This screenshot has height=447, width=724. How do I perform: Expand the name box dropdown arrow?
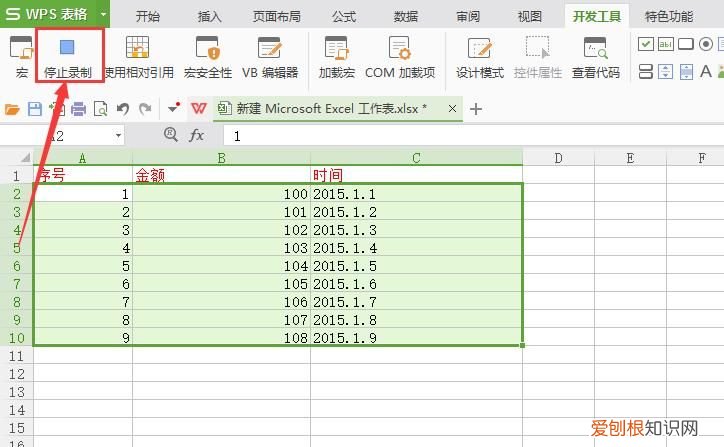tap(119, 135)
